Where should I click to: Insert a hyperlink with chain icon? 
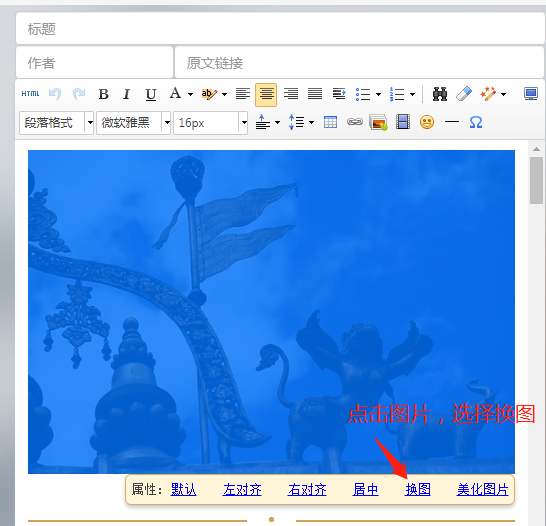pyautogui.click(x=354, y=122)
